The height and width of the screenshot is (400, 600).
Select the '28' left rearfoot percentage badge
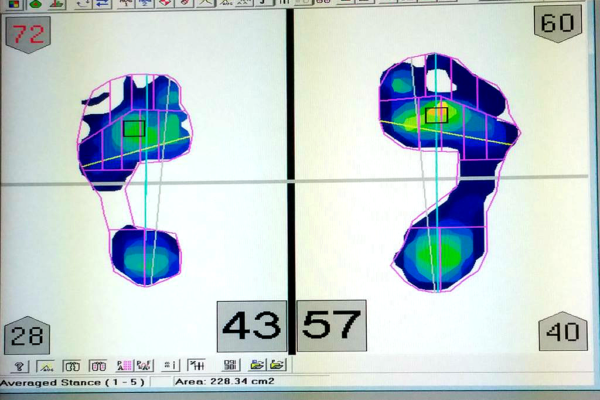coord(27,336)
